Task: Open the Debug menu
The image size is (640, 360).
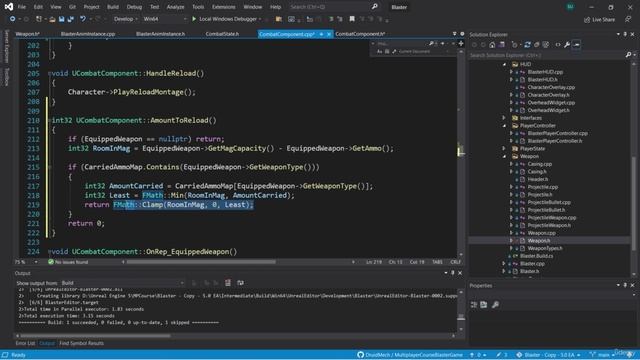Action: pos(134,7)
